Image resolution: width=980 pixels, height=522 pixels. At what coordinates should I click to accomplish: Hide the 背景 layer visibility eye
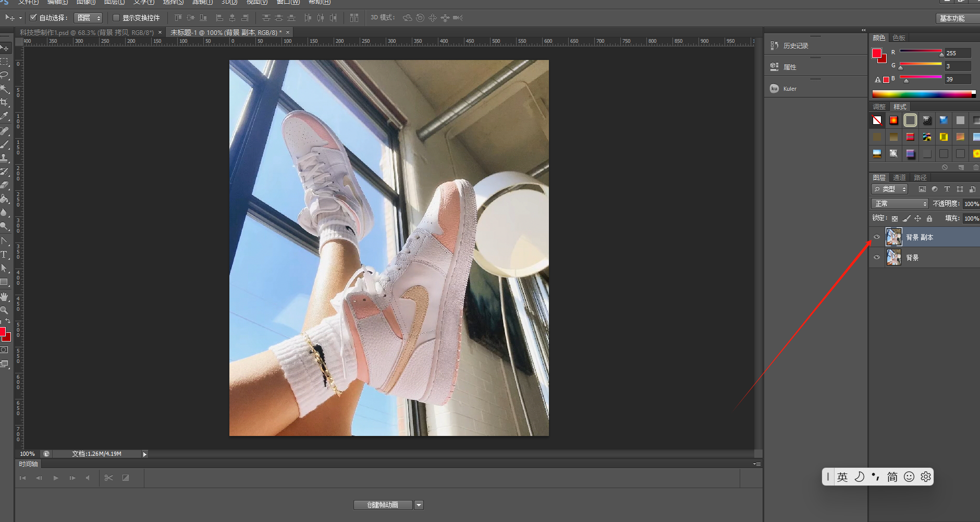pos(877,258)
